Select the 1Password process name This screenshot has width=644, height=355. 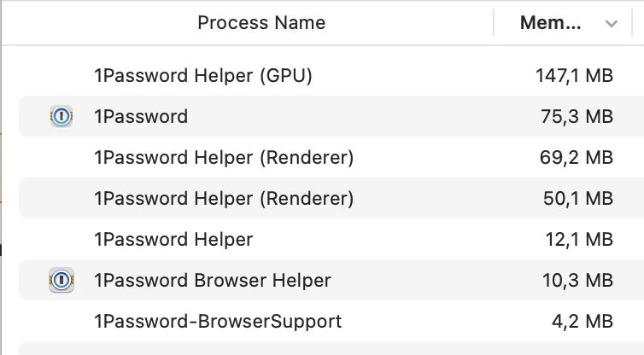[141, 117]
